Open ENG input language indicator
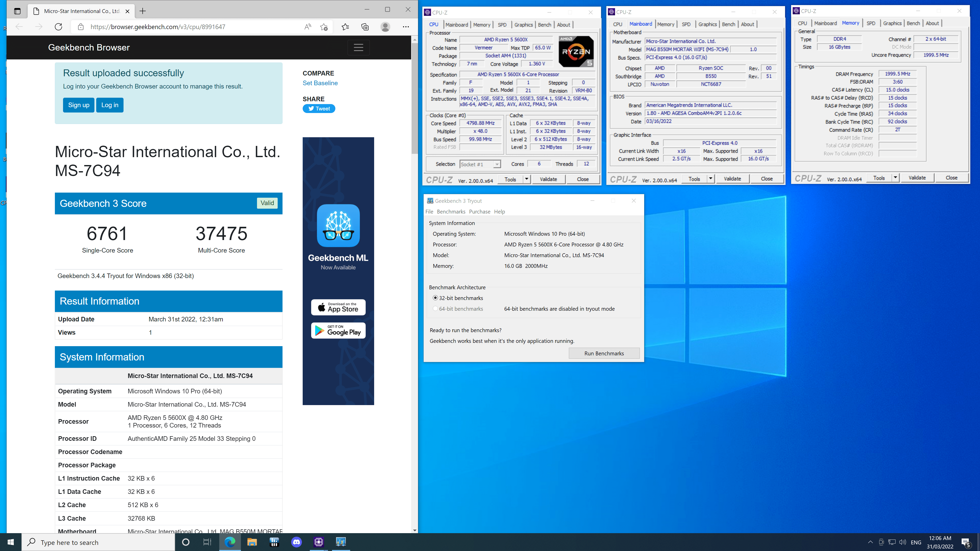This screenshot has height=551, width=980. (916, 542)
